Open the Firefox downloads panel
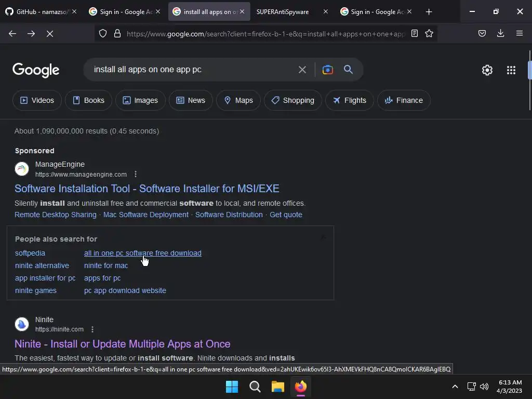The height and width of the screenshot is (399, 532). coord(501,34)
